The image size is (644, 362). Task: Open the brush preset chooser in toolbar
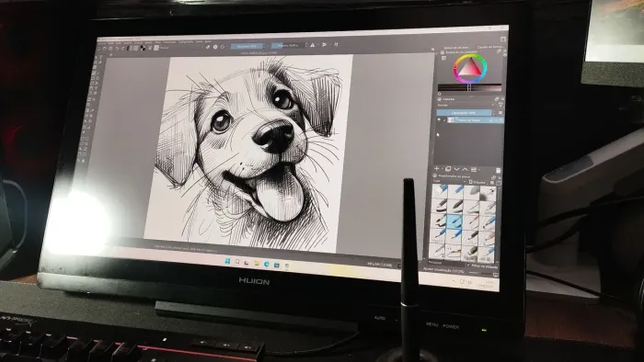click(x=156, y=48)
